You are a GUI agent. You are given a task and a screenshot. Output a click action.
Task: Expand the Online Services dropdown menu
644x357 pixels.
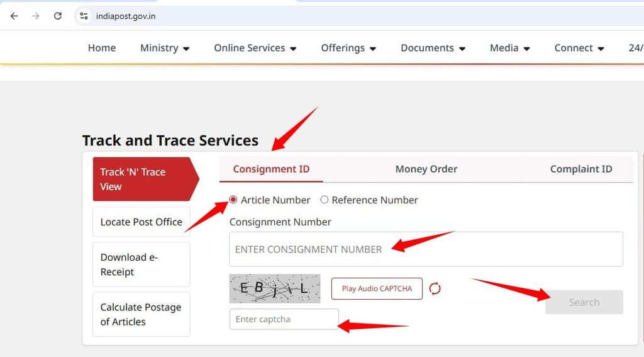[255, 48]
